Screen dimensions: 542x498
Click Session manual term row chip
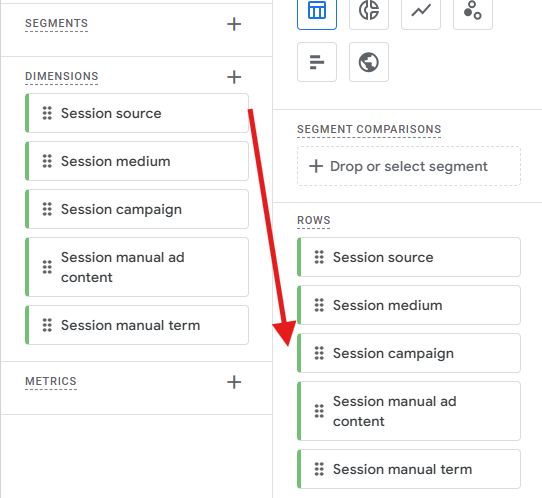pyautogui.click(x=409, y=469)
